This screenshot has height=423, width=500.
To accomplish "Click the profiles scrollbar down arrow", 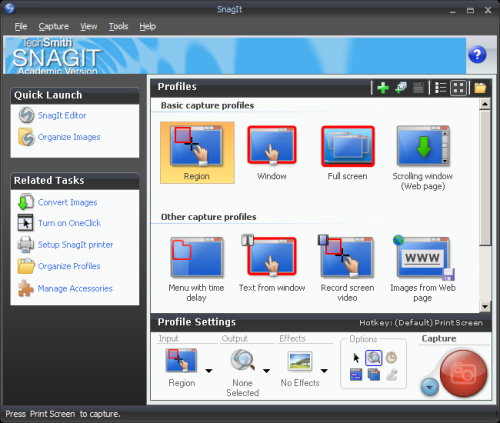I will (x=485, y=306).
